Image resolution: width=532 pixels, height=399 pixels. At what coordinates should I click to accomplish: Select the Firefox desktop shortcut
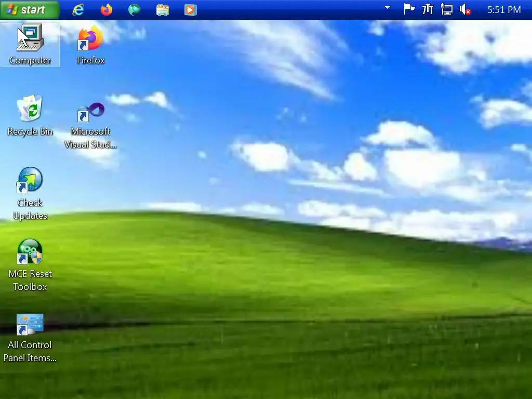[x=90, y=45]
